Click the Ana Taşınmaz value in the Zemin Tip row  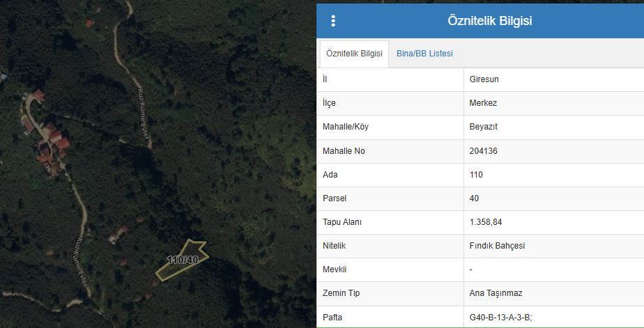click(496, 293)
